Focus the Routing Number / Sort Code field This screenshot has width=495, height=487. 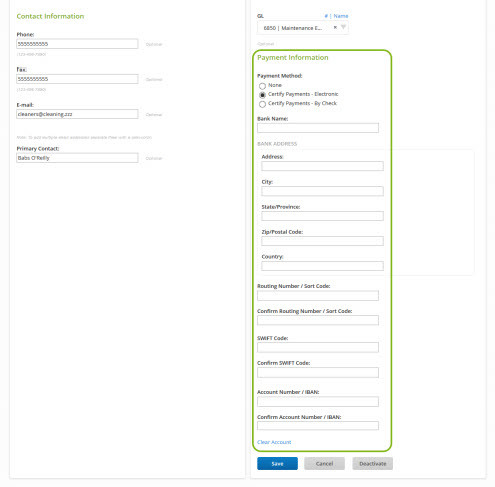coord(318,295)
